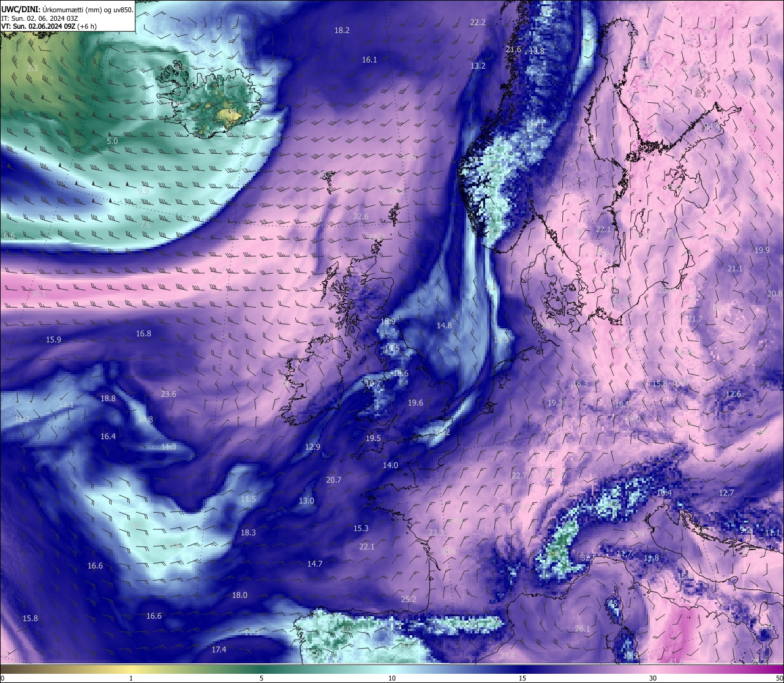Click the 20.8 value label

pyautogui.click(x=775, y=293)
